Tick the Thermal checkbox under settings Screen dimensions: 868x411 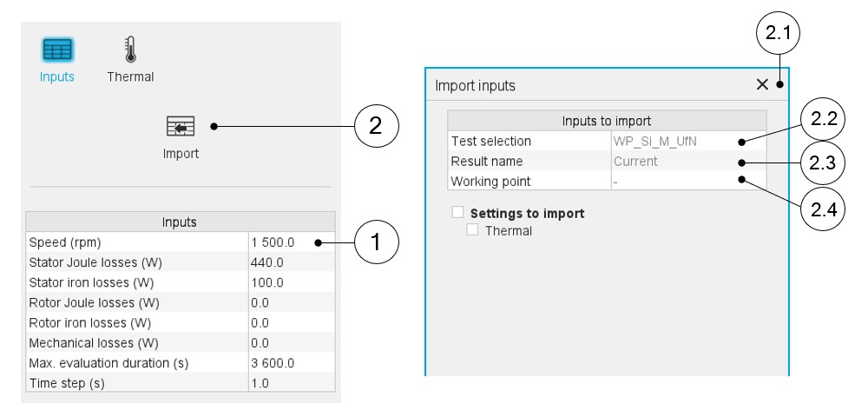(x=472, y=230)
